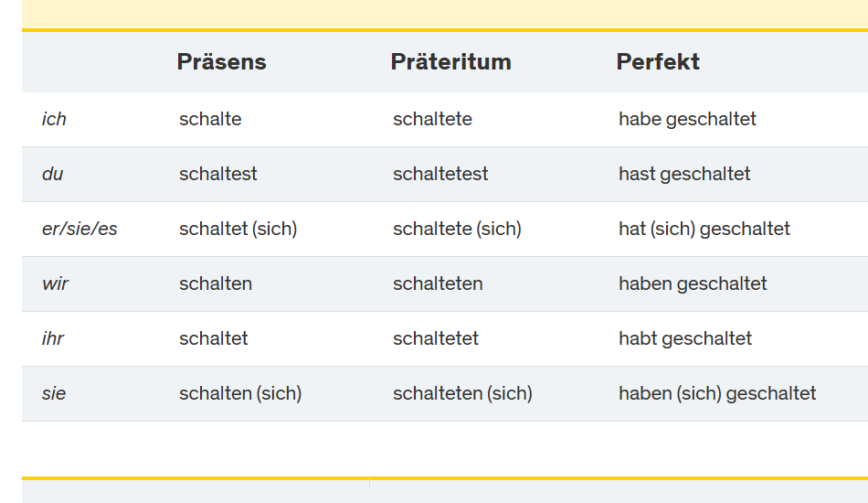This screenshot has height=503, width=868.
Task: Click the Präteritum form 'schaltetest'
Action: [440, 174]
